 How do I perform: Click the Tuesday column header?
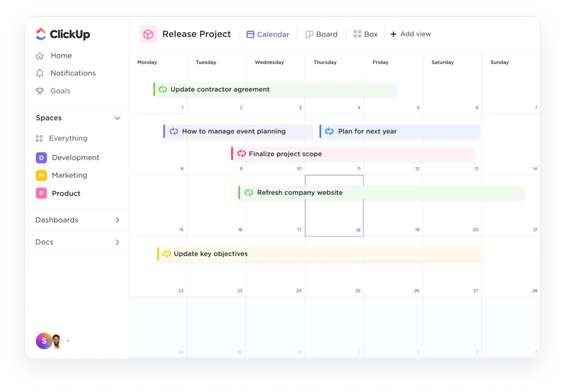206,62
